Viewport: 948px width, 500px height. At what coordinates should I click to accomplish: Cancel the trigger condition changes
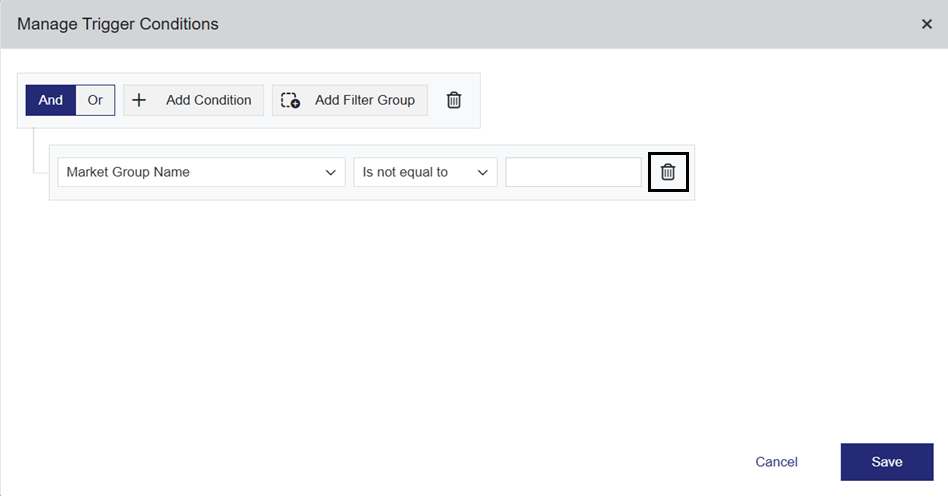(x=776, y=462)
